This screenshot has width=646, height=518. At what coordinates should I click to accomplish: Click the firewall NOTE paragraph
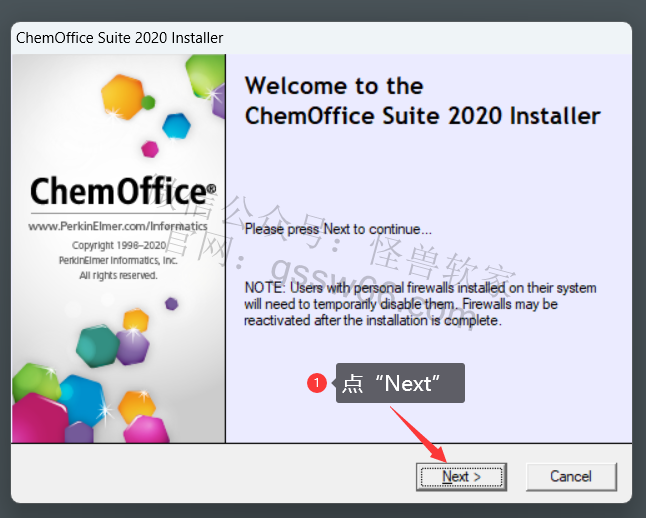[x=420, y=304]
